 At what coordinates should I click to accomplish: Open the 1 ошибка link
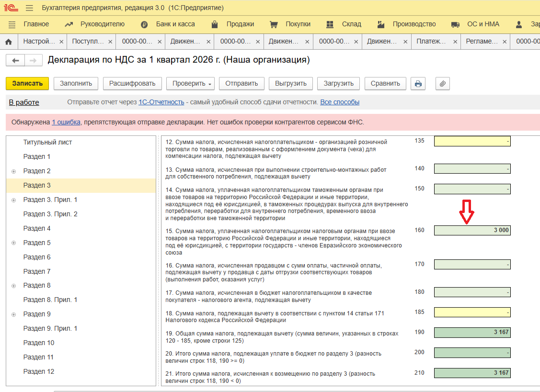[x=66, y=122]
